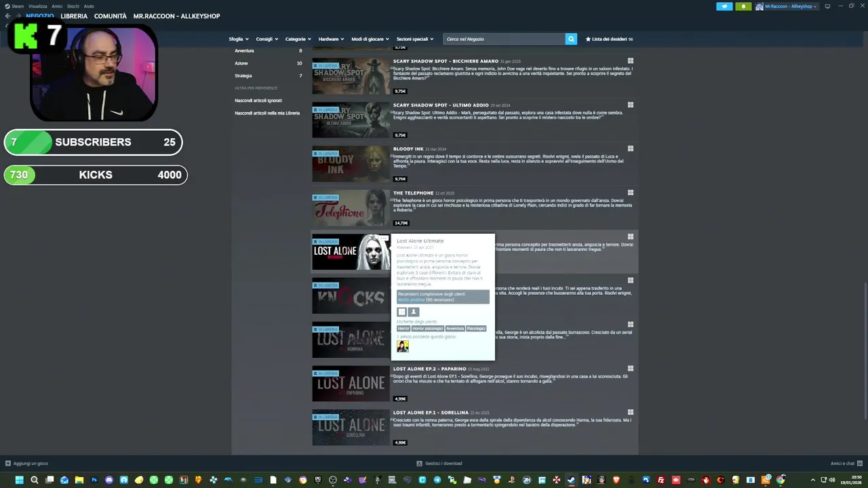Open Amici e chat panel

(x=846, y=464)
